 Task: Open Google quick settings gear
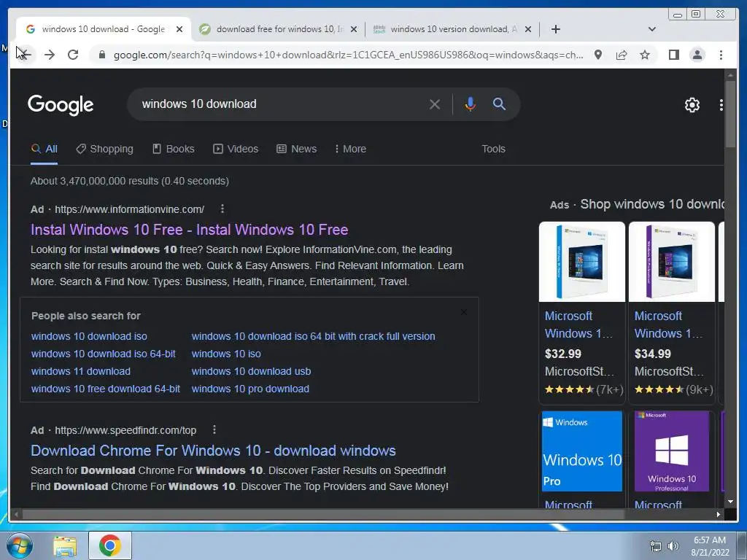tap(692, 105)
